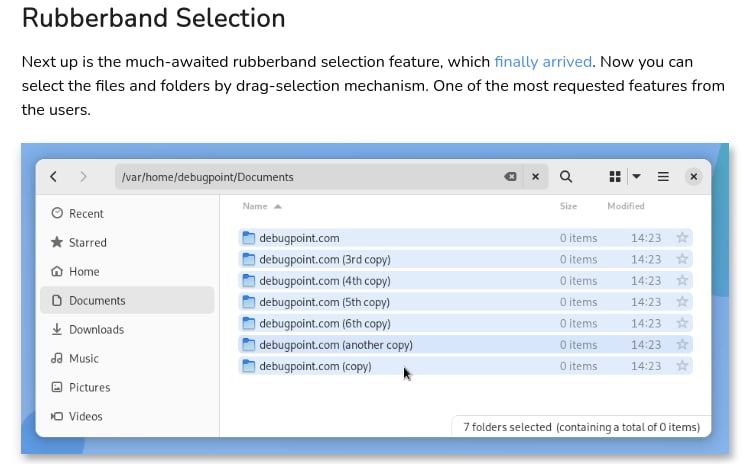Image resolution: width=750 pixels, height=464 pixels.
Task: Switch to grid view icon
Action: tap(615, 177)
